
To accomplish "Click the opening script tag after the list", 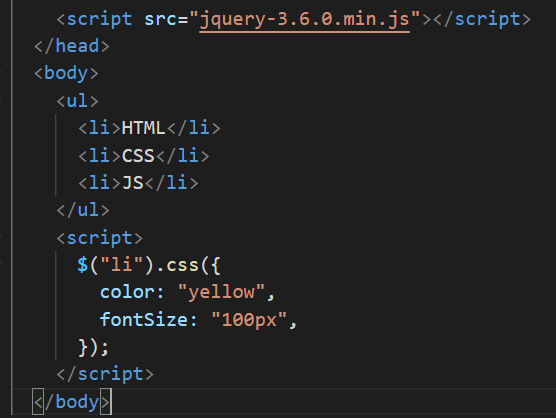I will click(100, 238).
